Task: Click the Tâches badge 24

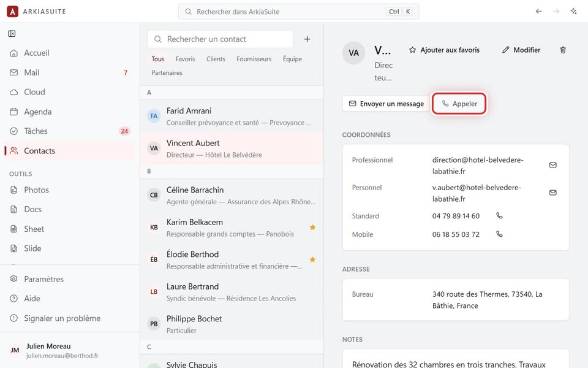Action: coord(124,131)
